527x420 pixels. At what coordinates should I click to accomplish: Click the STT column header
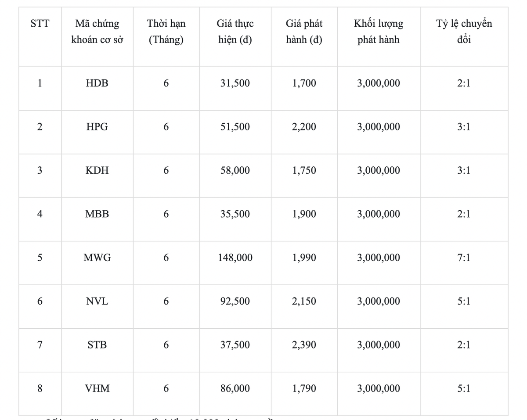tap(40, 24)
